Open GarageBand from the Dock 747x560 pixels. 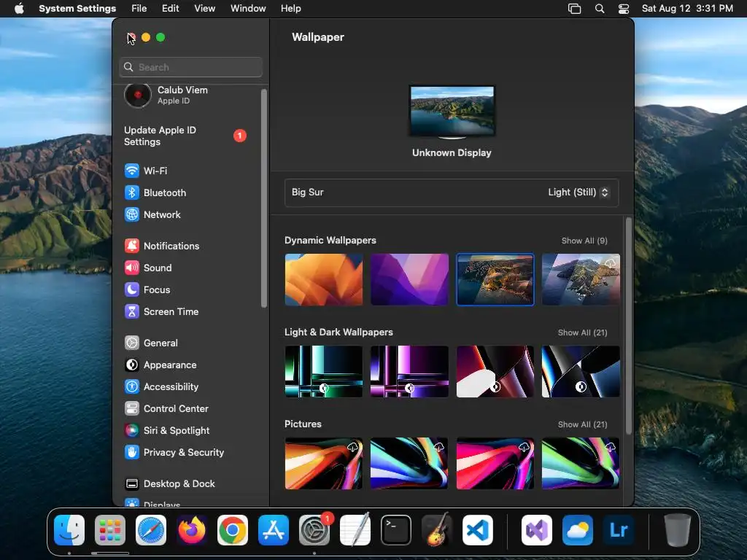click(437, 530)
